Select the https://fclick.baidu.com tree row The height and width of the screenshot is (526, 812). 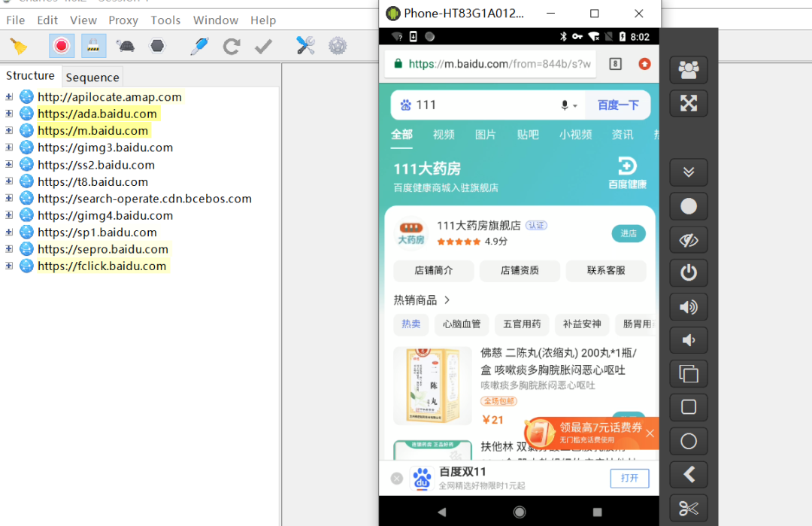click(102, 266)
